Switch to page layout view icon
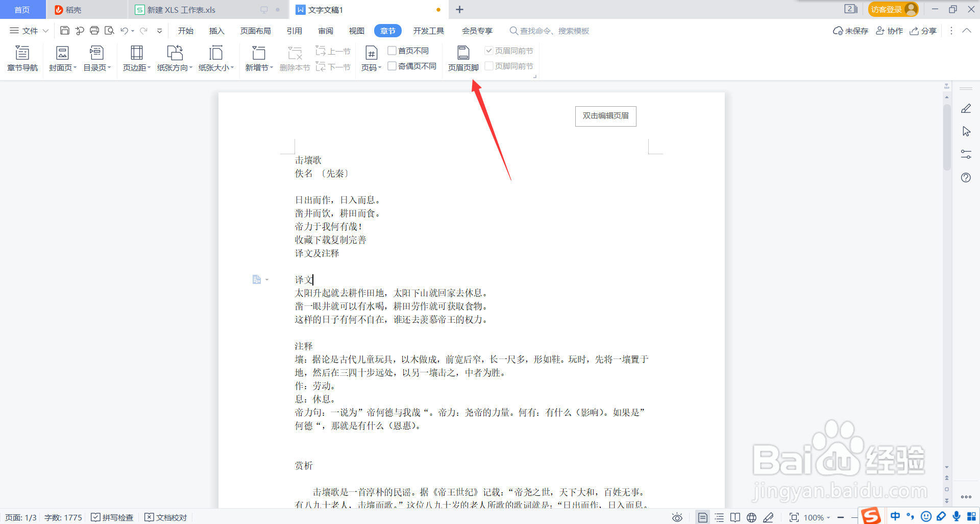Image resolution: width=980 pixels, height=524 pixels. pos(703,517)
